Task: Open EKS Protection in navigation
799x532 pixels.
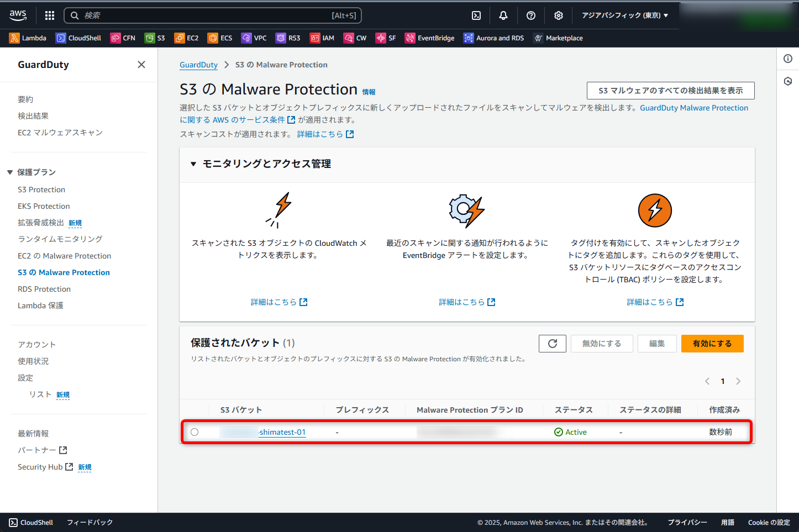Action: pos(44,206)
